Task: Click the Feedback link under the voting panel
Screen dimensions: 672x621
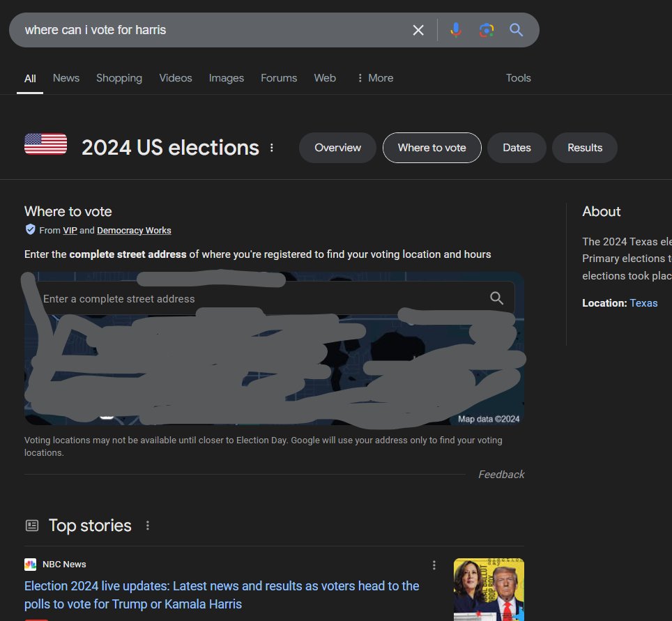Action: click(x=501, y=475)
